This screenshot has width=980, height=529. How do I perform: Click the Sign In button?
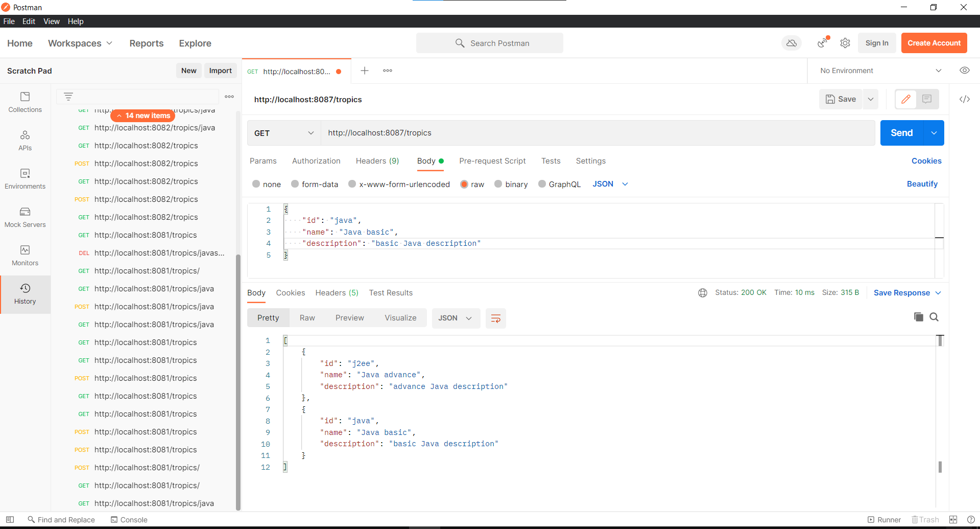pyautogui.click(x=877, y=43)
